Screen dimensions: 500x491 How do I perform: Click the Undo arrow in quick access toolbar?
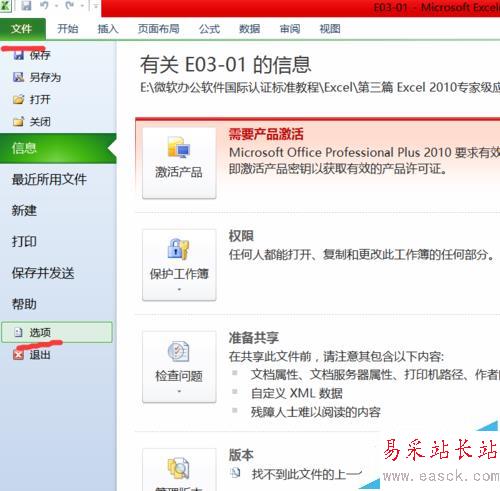coord(44,6)
